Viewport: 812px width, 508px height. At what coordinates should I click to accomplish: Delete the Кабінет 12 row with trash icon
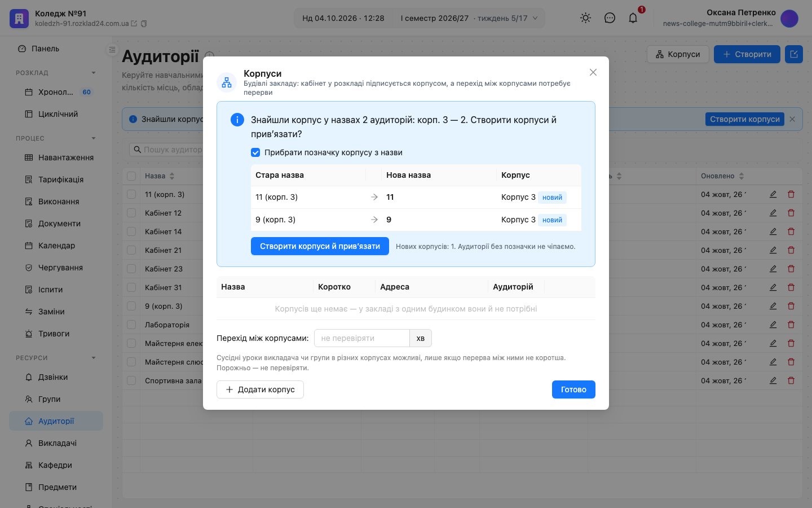pyautogui.click(x=791, y=213)
